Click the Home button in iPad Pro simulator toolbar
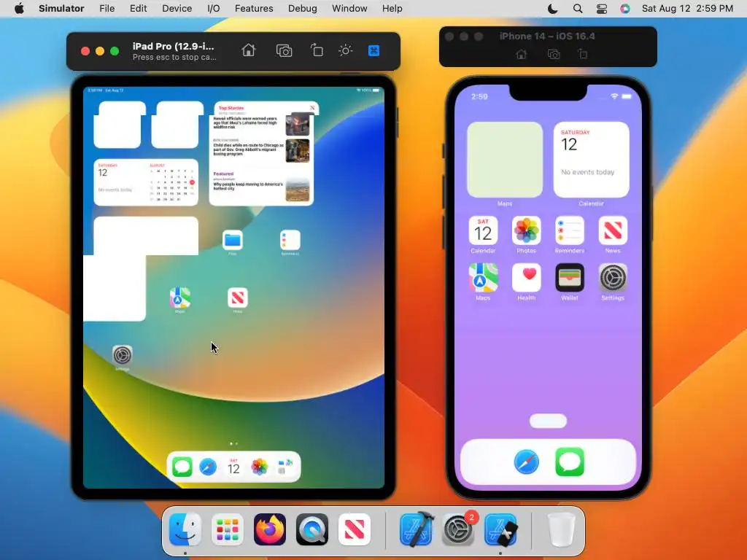The width and height of the screenshot is (747, 560). [248, 50]
